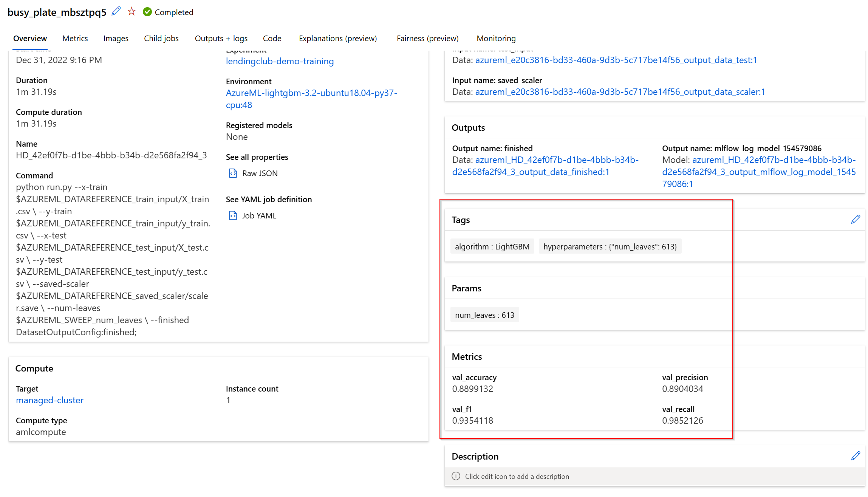Open the output_data_scaler:1 input data link
The image size is (868, 497).
point(620,92)
